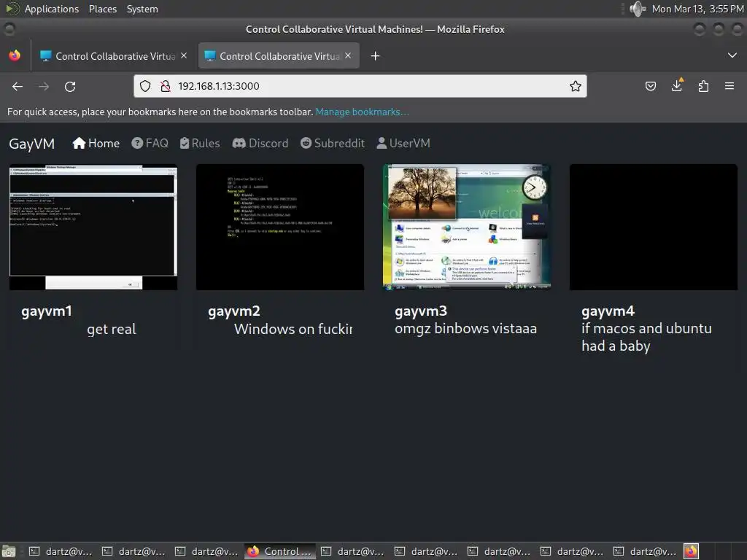This screenshot has width=747, height=560.
Task: Click the clock showing Mon Mar 13, 3:55 PM
Action: tap(697, 9)
